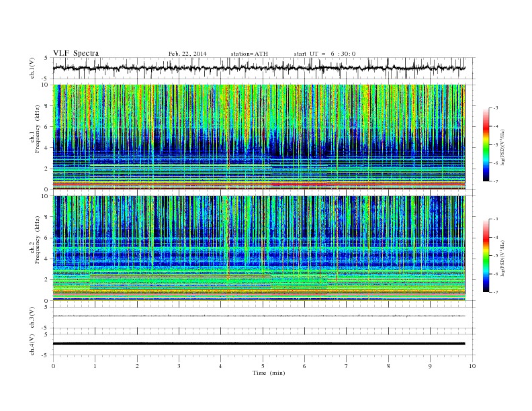Click the 8 kHz tick on ch.1 frequency axis

[47, 106]
